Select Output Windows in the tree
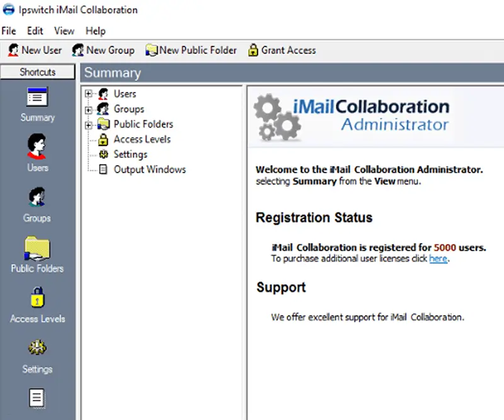Image resolution: width=504 pixels, height=420 pixels. tap(150, 169)
